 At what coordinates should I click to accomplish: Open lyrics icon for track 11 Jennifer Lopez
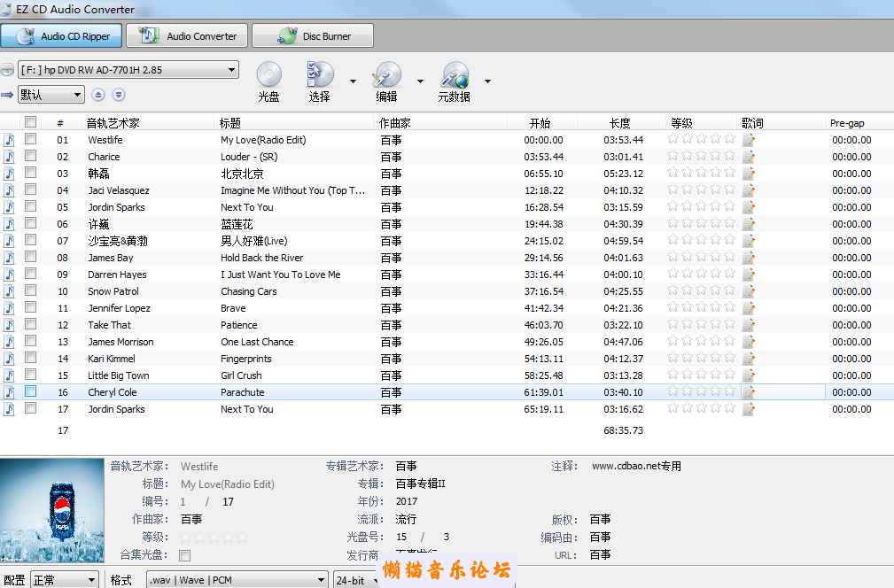coord(749,308)
